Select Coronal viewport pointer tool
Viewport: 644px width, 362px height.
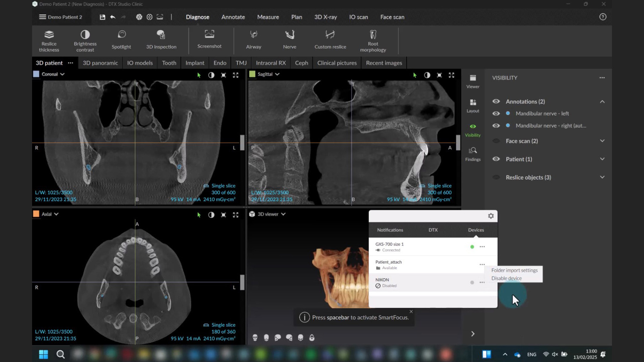[199, 75]
